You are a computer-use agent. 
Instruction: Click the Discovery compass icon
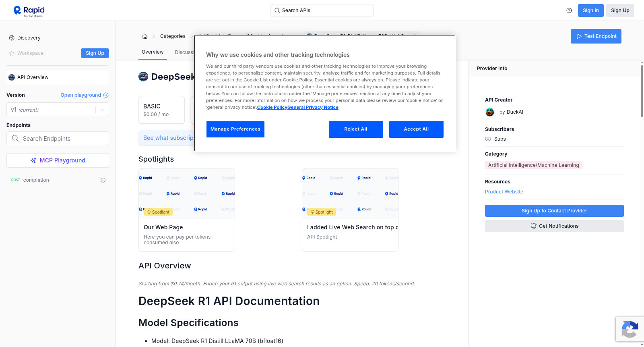pos(12,38)
